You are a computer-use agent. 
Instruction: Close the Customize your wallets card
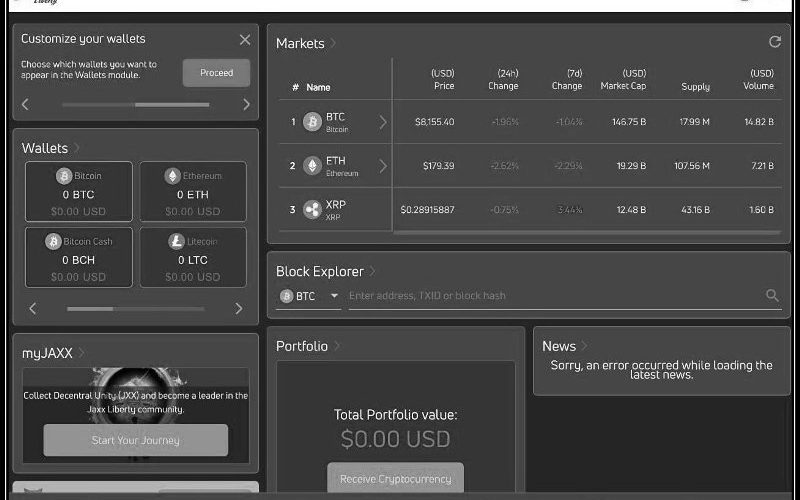[245, 40]
